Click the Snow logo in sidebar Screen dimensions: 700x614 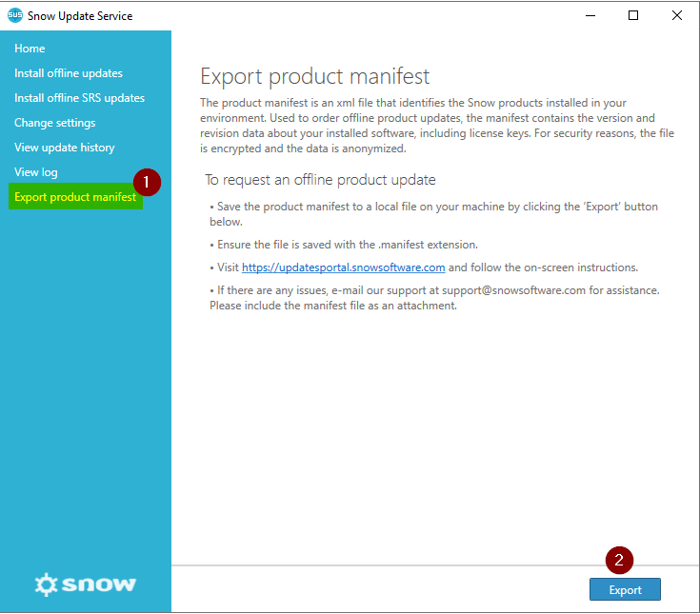click(x=86, y=584)
